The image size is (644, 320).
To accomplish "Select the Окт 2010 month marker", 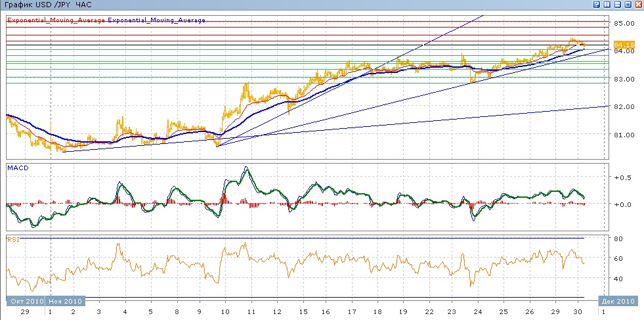I will click(26, 301).
